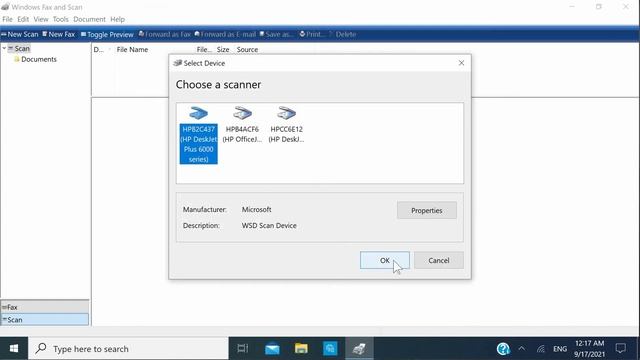Viewport: 640px width, 360px height.
Task: Open clock showing 12:17 AM
Action: (x=589, y=349)
